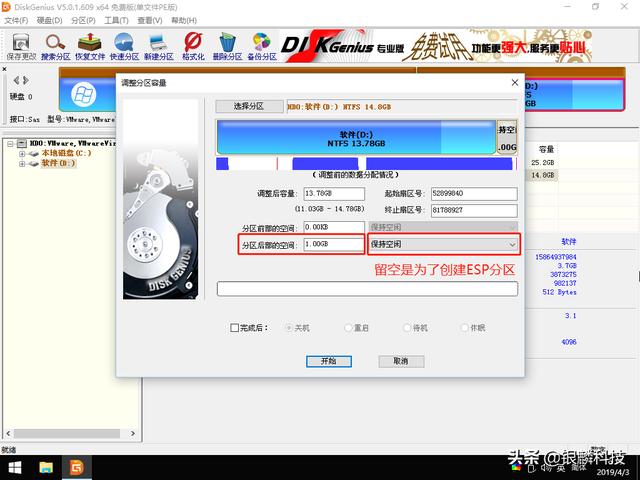The image size is (640, 480).
Task: Close the left panel with the small x
Action: [x=4, y=69]
